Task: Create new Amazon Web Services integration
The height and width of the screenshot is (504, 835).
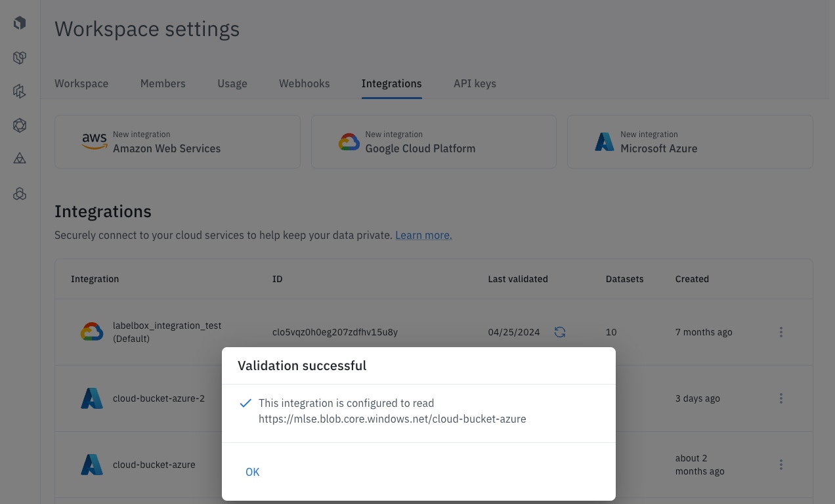Action: point(177,142)
